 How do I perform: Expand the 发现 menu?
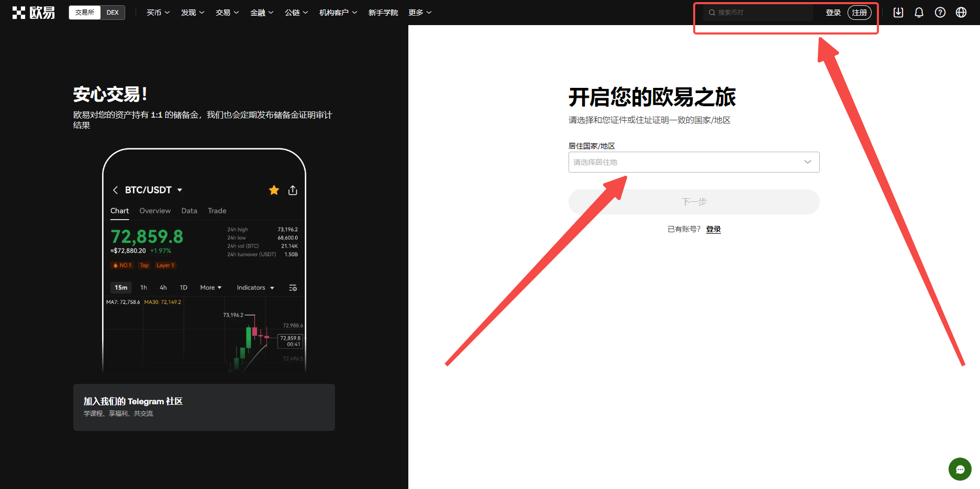point(193,13)
